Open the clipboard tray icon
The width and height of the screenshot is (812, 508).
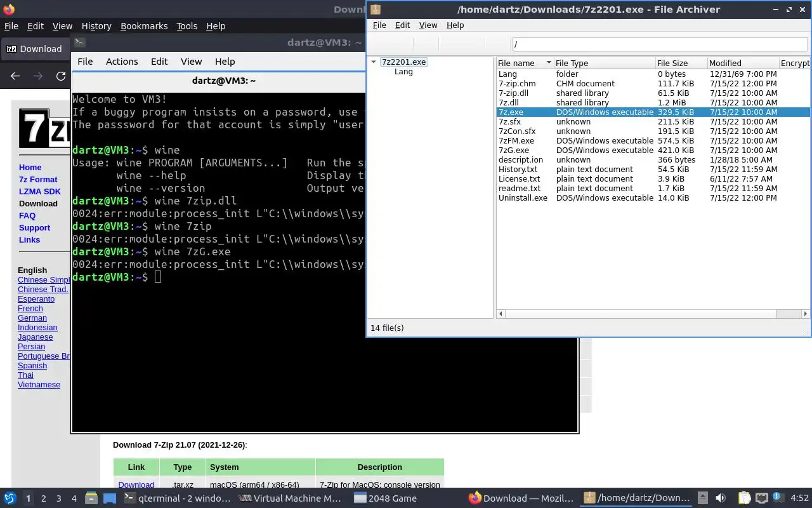tap(744, 498)
